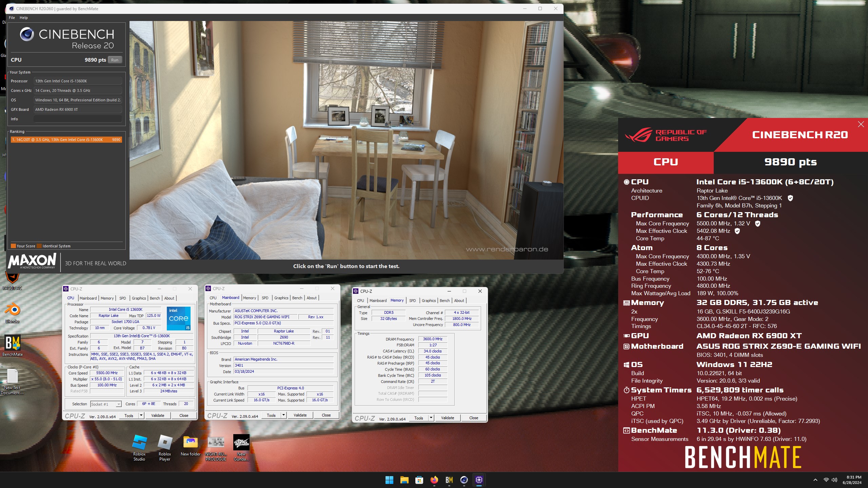868x488 pixels.
Task: Click CAS# Latency value 34.0 clocks
Action: (x=433, y=351)
